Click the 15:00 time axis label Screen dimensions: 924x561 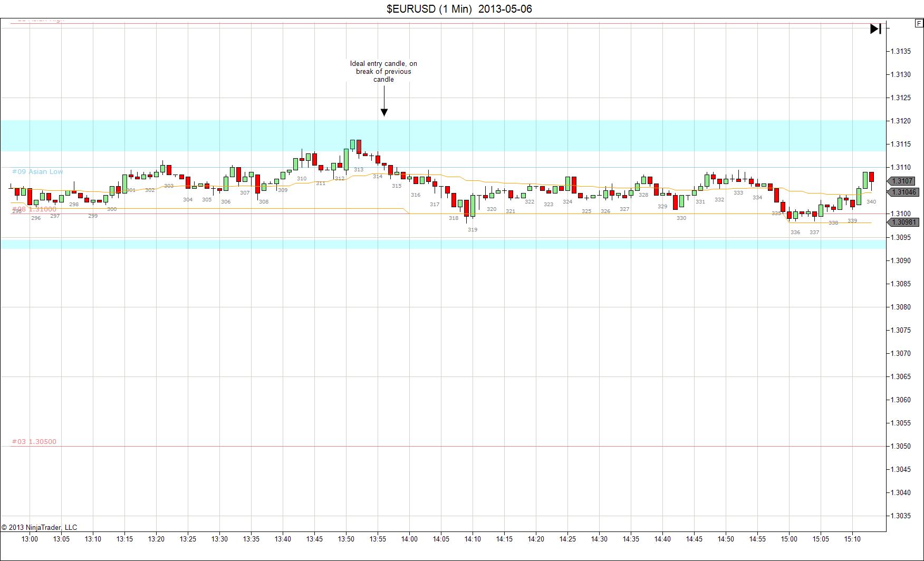coord(789,539)
